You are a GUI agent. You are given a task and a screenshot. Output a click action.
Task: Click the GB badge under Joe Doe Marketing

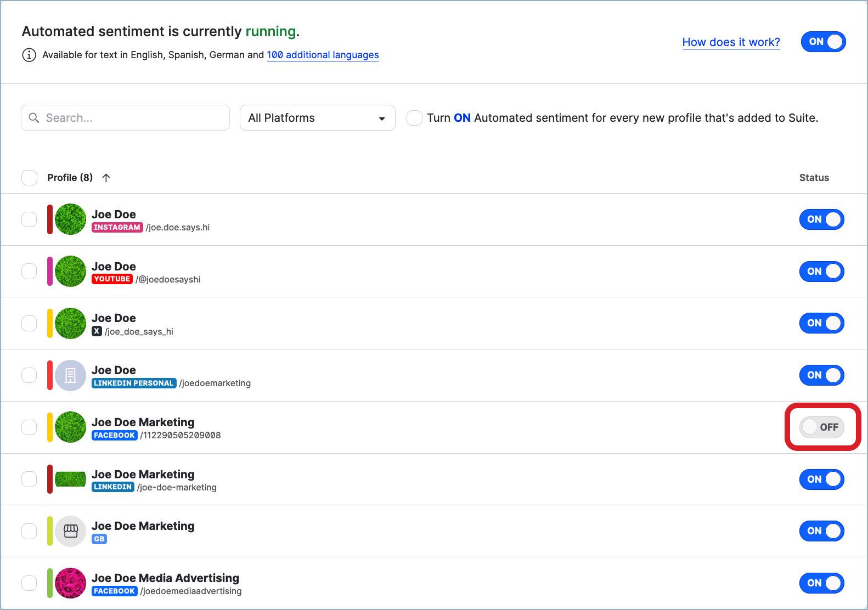pyautogui.click(x=99, y=539)
